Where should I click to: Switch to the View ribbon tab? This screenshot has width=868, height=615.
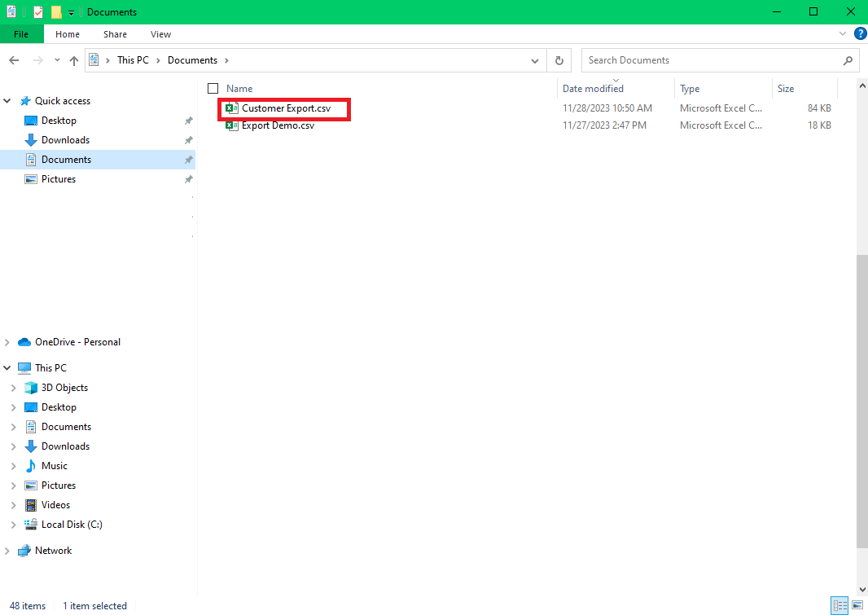[160, 34]
